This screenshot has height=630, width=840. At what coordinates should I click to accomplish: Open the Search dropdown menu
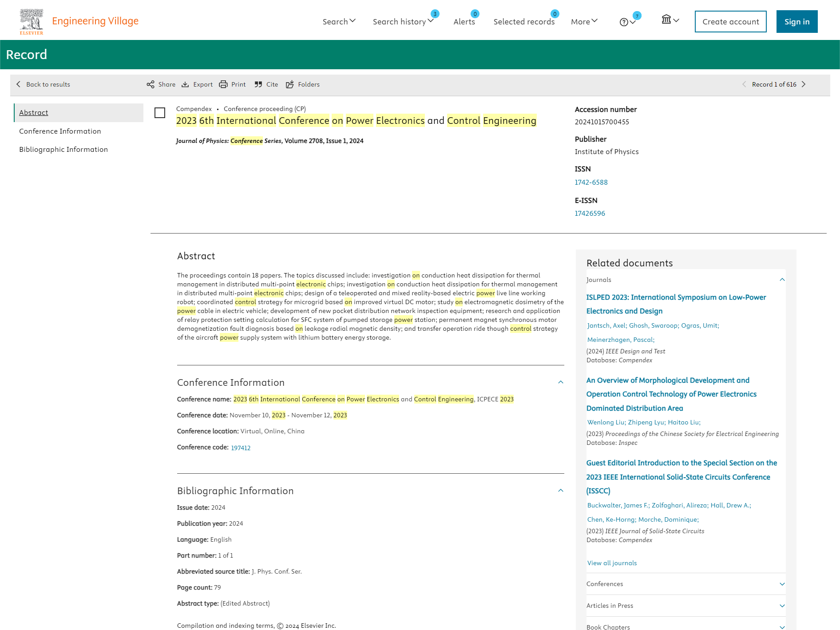(x=339, y=21)
